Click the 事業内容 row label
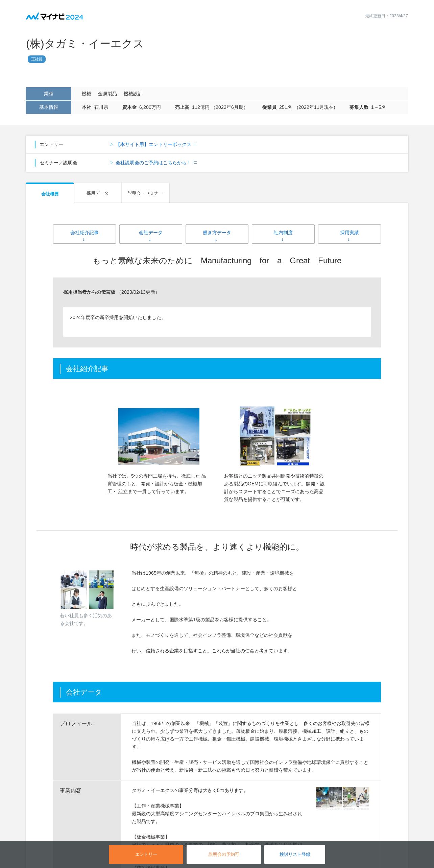434x868 pixels. pyautogui.click(x=71, y=791)
